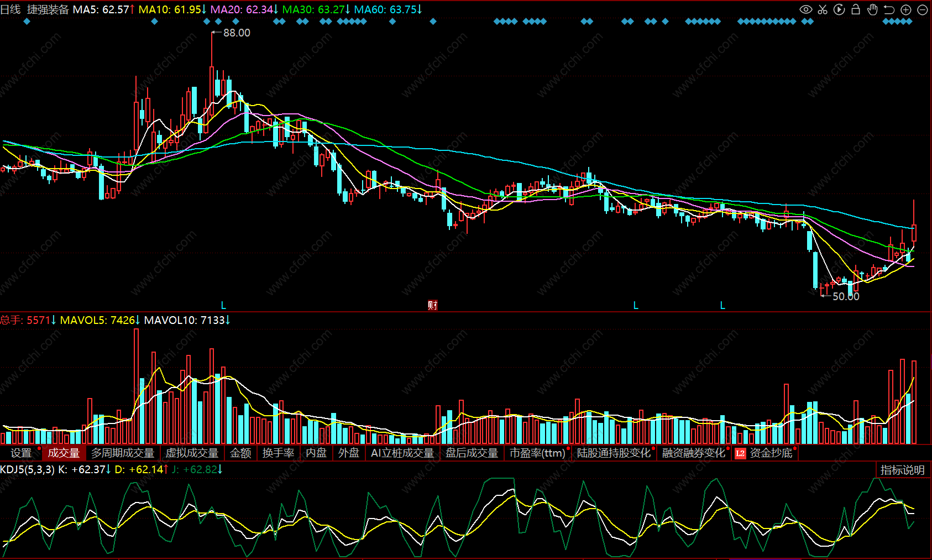
Task: Click the 88.00 high price label
Action: pos(237,33)
